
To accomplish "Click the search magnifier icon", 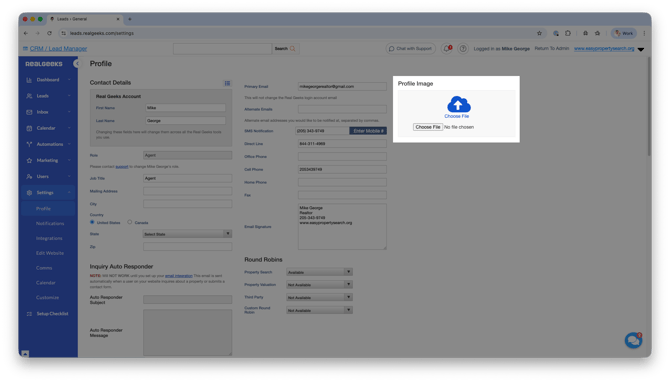I will point(293,49).
